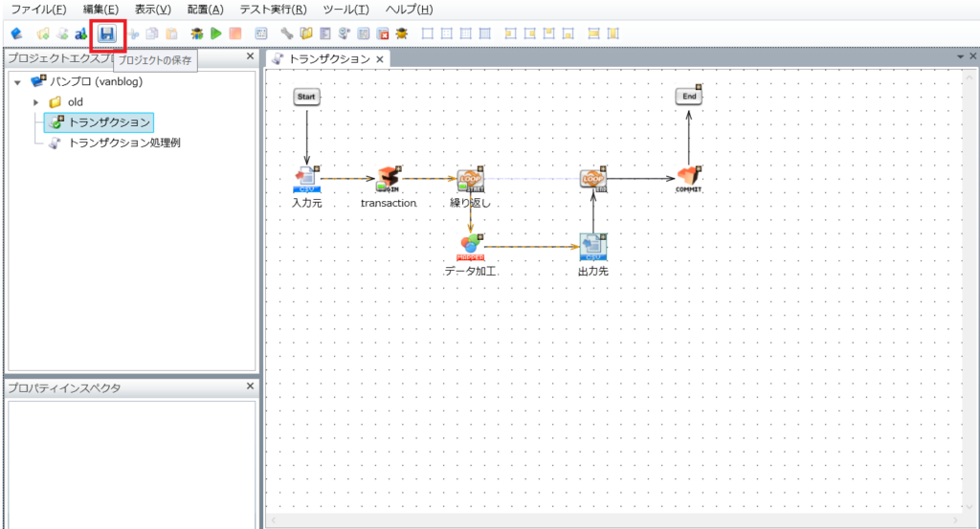Click the 入力元 CSV component
This screenshot has height=529, width=980.
(306, 178)
